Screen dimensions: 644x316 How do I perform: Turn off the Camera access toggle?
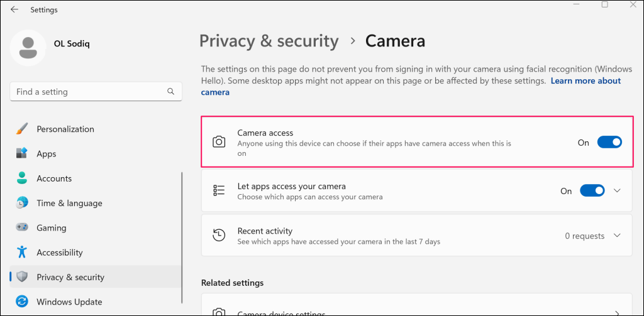click(x=609, y=143)
